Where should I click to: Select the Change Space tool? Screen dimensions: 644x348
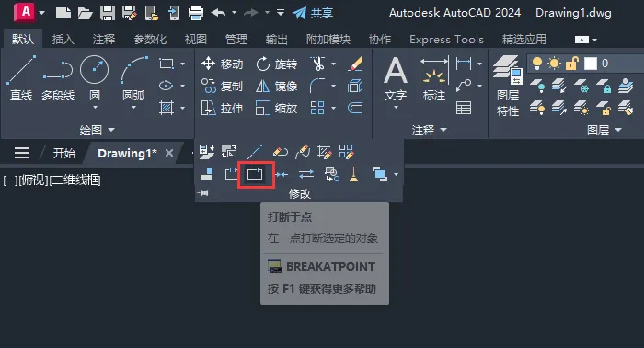pyautogui.click(x=229, y=152)
